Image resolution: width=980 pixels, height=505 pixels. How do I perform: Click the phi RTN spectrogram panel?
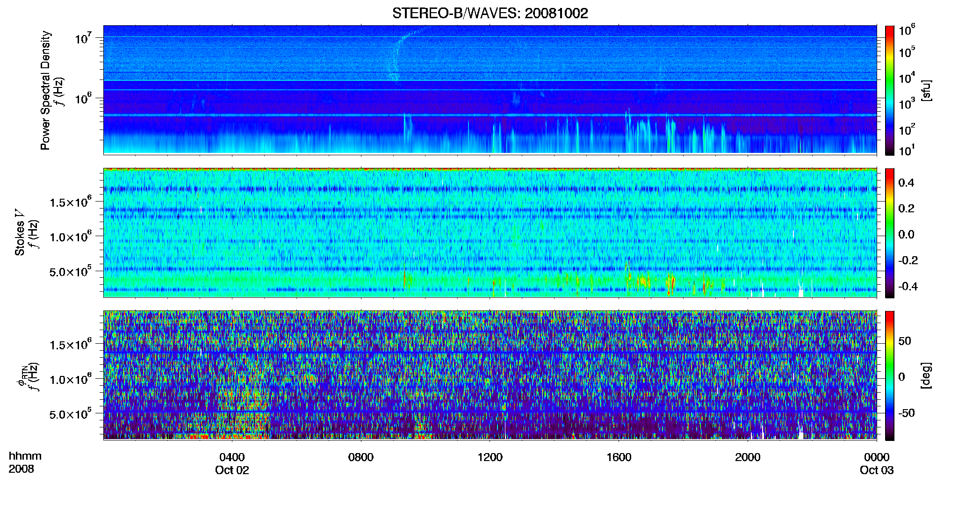coord(490,375)
